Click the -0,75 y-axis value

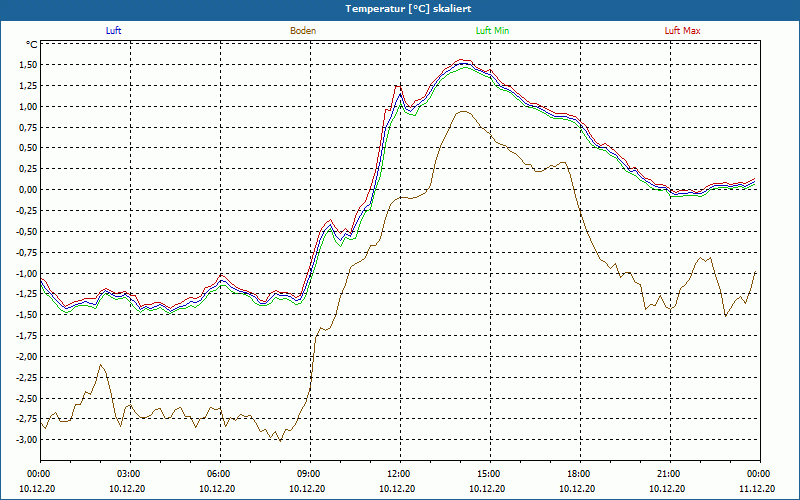tap(27, 253)
